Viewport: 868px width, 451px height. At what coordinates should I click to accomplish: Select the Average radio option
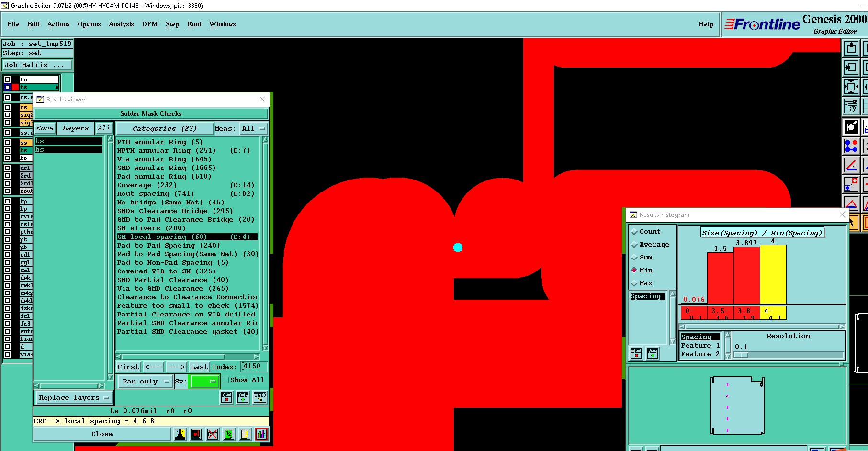[634, 245]
